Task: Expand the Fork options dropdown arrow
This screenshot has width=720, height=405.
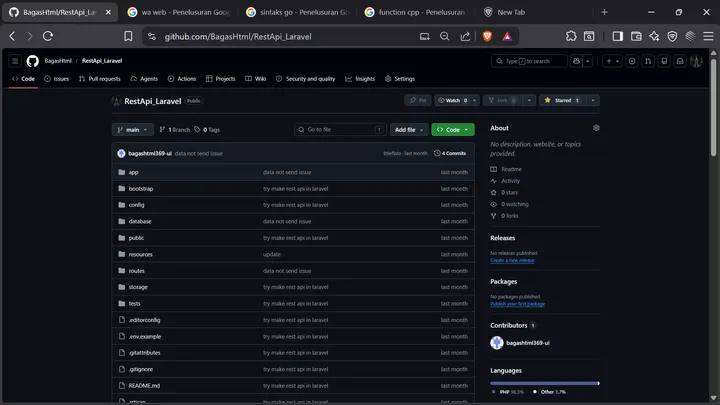Action: [529, 100]
